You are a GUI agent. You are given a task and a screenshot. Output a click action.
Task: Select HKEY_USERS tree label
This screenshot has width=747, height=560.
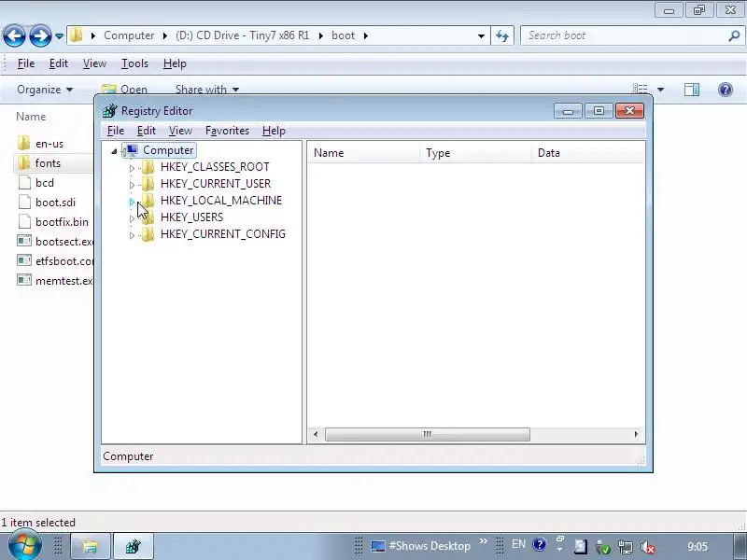191,217
